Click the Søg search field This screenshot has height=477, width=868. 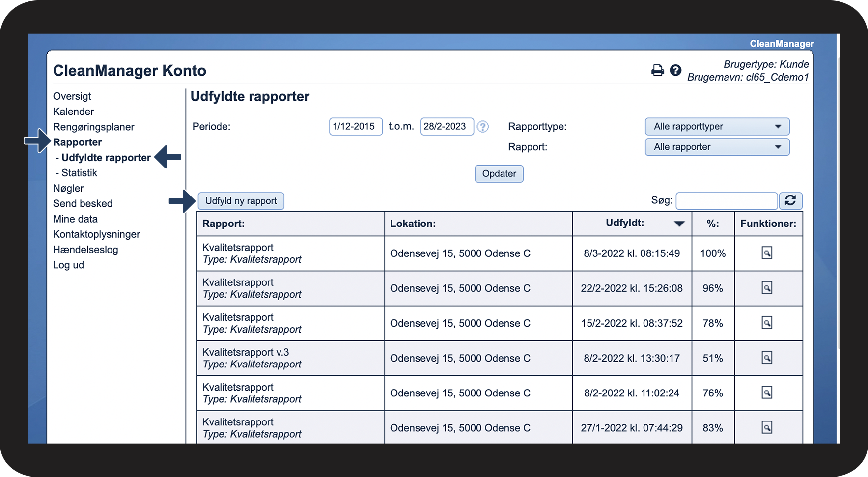(726, 201)
